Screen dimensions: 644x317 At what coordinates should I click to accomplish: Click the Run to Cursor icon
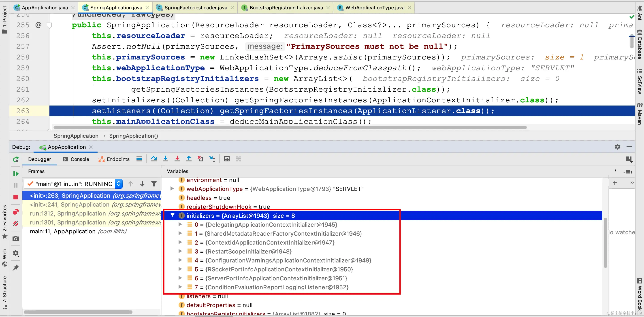tap(212, 159)
